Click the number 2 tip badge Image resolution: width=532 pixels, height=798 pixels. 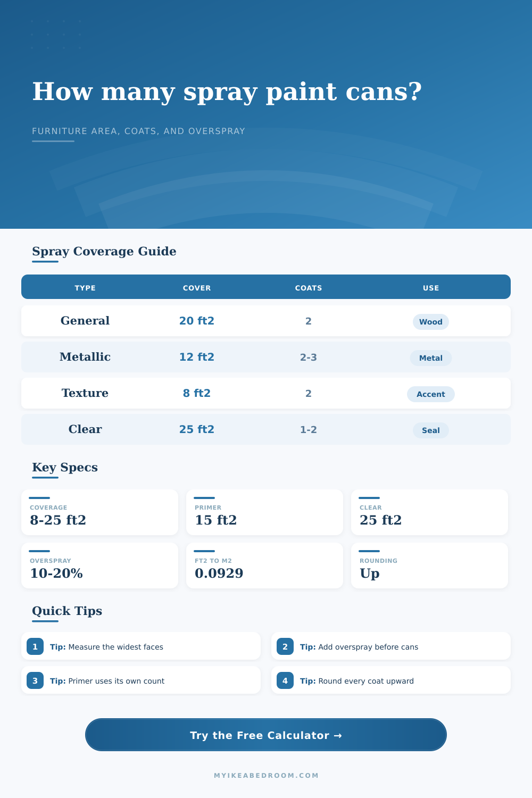pyautogui.click(x=285, y=647)
